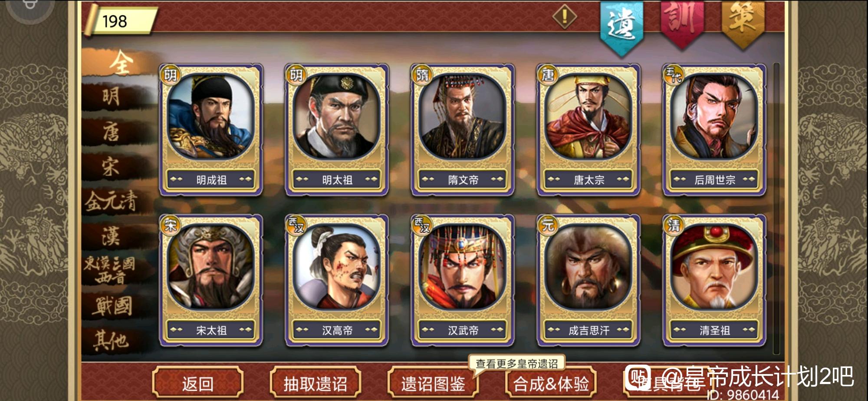Click the emperor list vertical scrollbar
The width and height of the screenshot is (868, 401).
[x=776, y=209]
